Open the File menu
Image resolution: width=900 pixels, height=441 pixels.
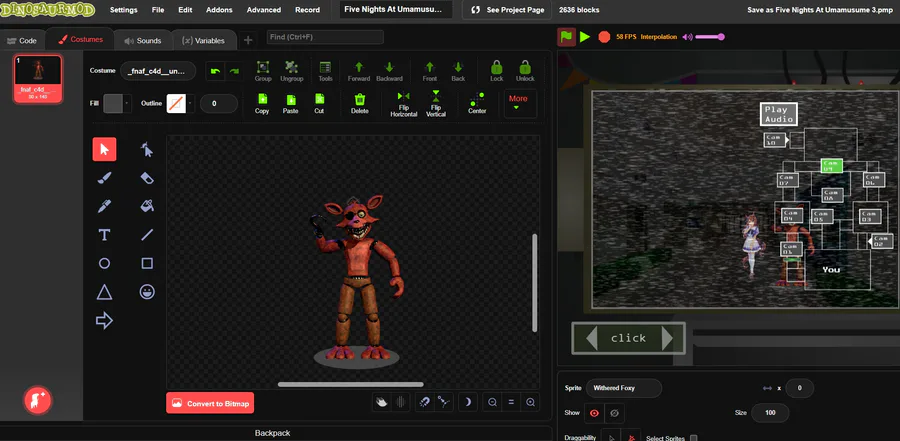(158, 10)
